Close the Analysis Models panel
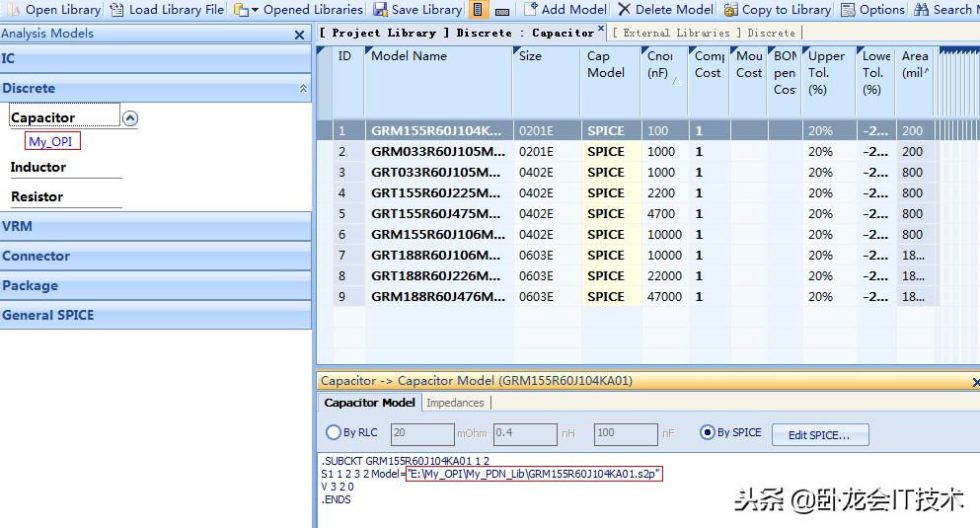Viewport: 980px width, 528px height. (300, 35)
